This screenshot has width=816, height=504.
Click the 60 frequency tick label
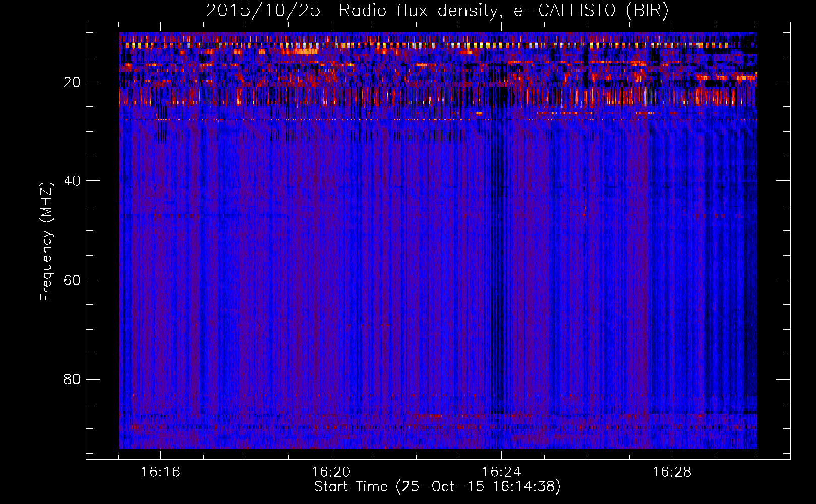click(72, 280)
